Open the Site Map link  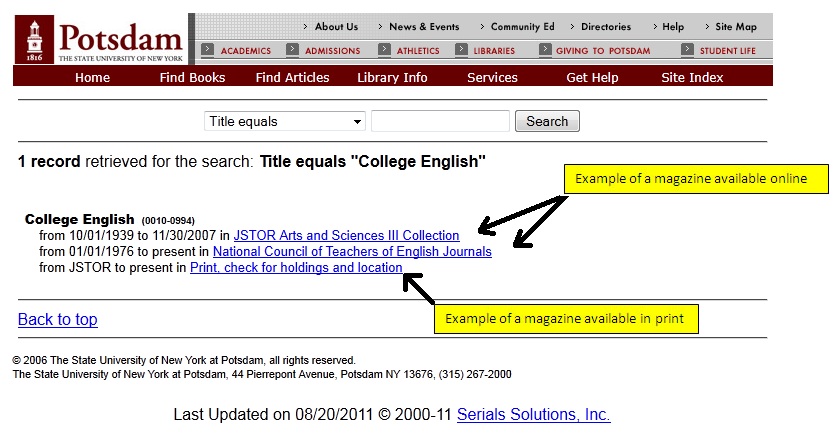pyautogui.click(x=736, y=27)
